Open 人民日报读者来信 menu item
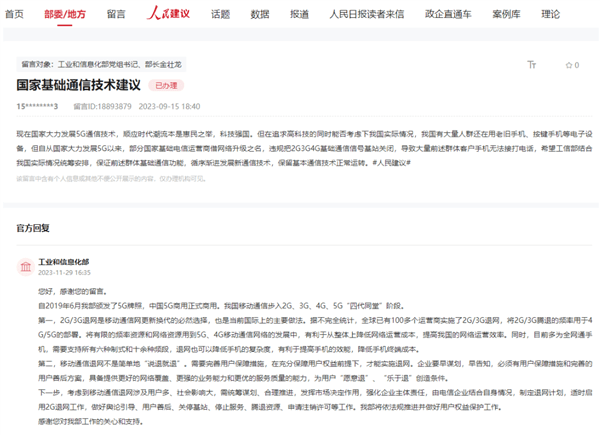The image size is (600, 435). click(x=366, y=15)
